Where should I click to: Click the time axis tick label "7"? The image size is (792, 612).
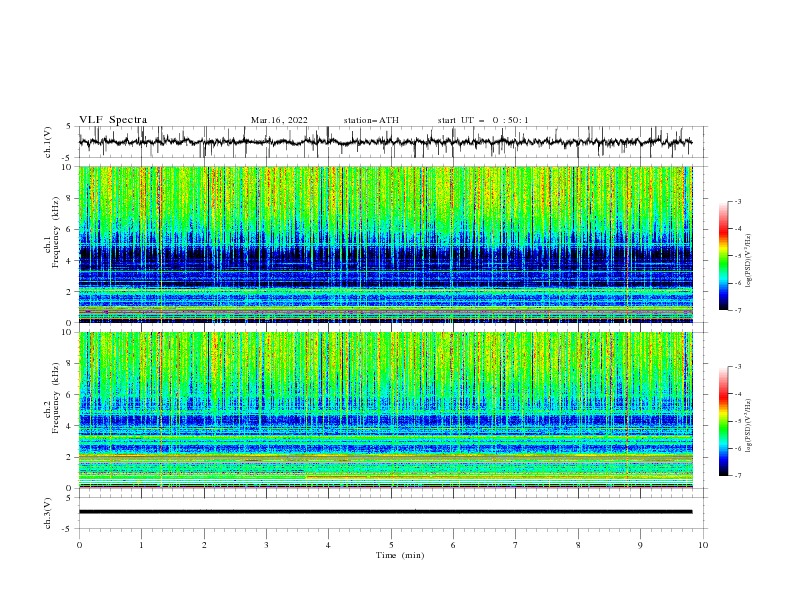(516, 545)
